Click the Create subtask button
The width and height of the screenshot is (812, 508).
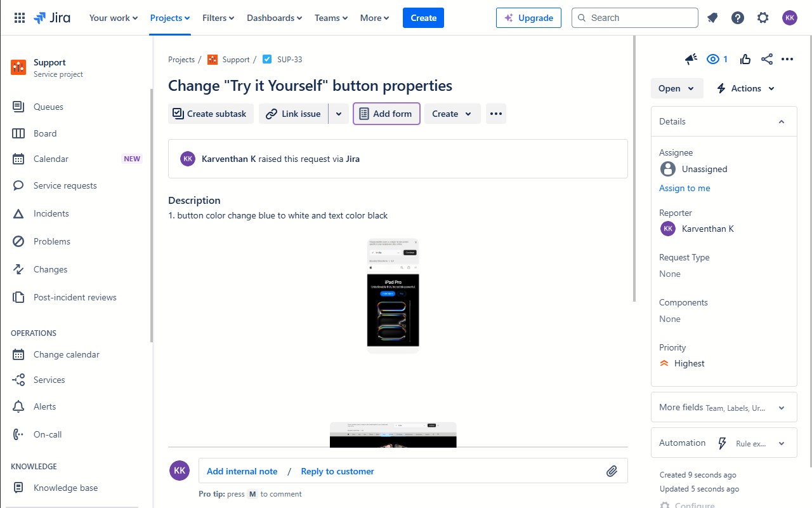[211, 114]
